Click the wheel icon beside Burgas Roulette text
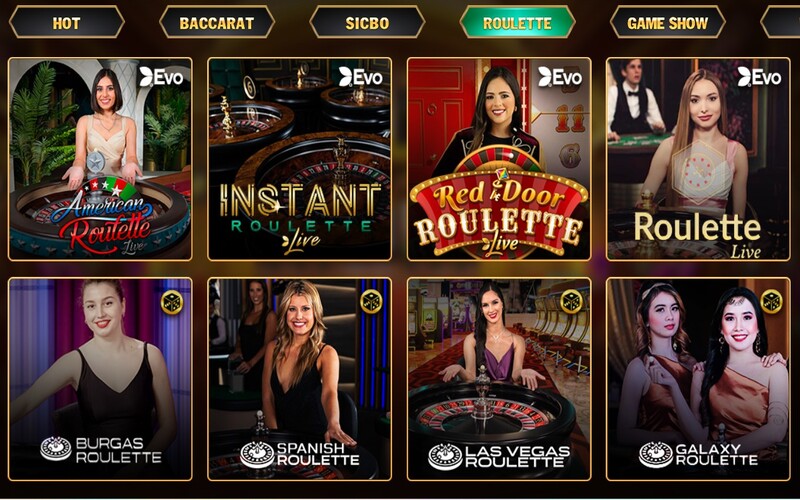Image resolution: width=800 pixels, height=500 pixels. tap(56, 449)
